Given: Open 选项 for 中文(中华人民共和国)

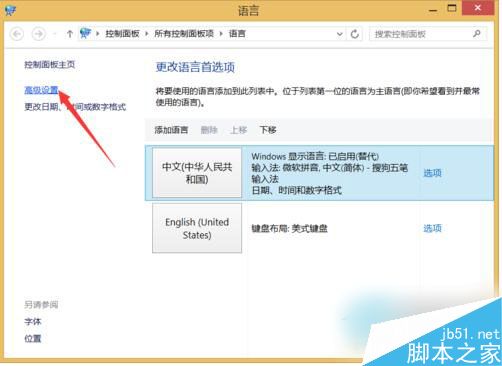Looking at the screenshot, I should coord(432,173).
